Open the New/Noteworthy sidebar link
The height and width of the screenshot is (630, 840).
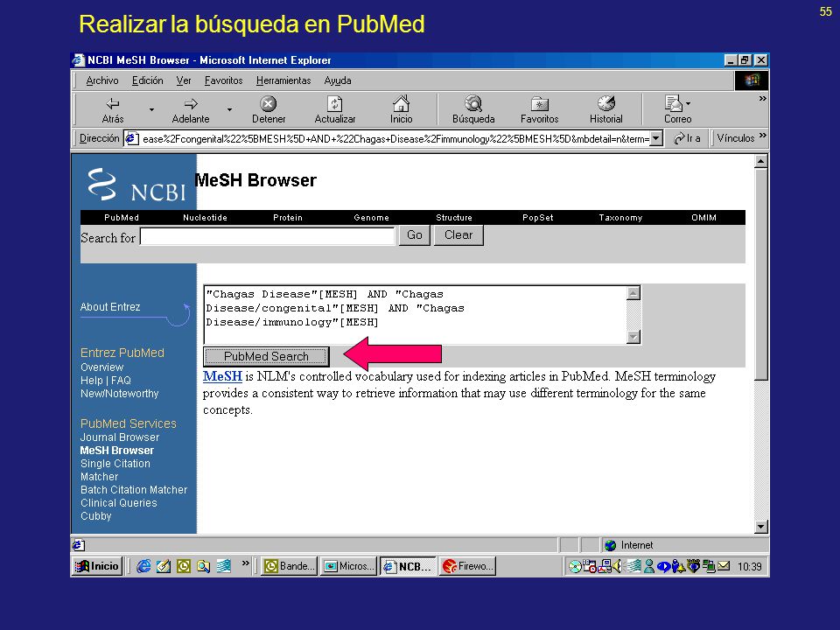pos(120,394)
